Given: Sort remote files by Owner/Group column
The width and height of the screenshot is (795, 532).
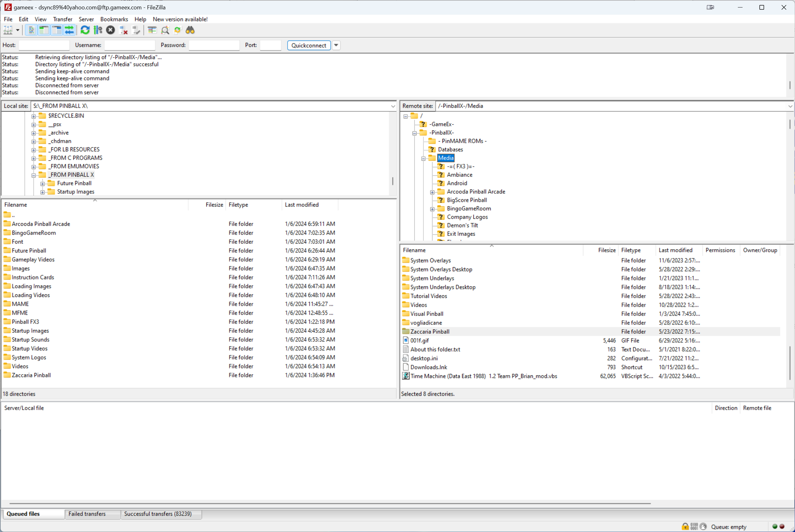Looking at the screenshot, I should (760, 250).
